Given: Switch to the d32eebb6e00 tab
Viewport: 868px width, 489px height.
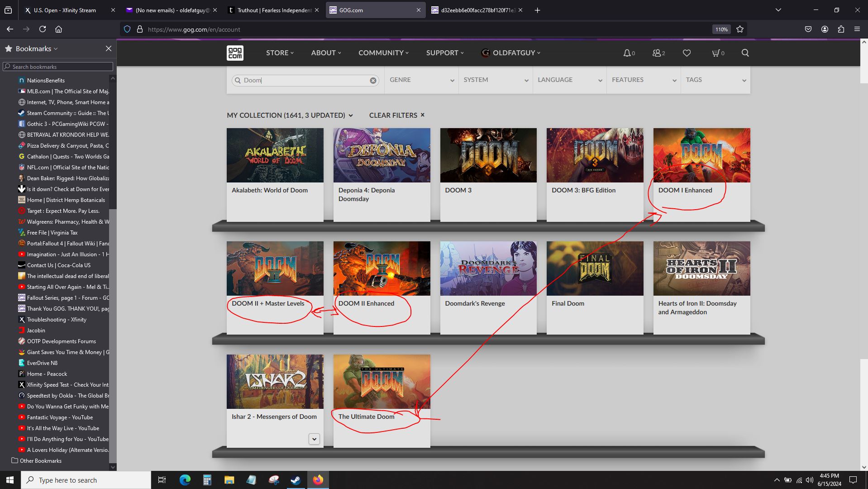Looking at the screenshot, I should coord(477,10).
